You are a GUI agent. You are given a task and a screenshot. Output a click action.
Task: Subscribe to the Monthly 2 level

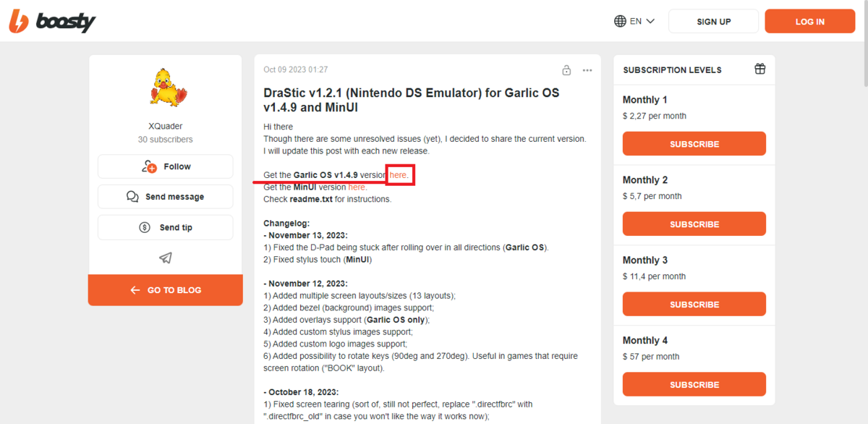click(x=694, y=224)
